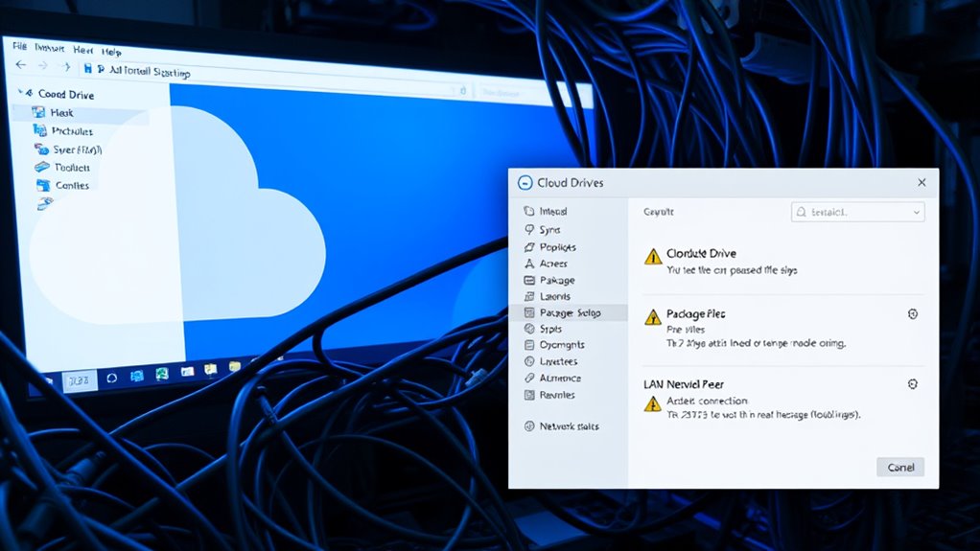This screenshot has height=551, width=980.
Task: Select the Coord Drive root item
Action: pyautogui.click(x=65, y=94)
